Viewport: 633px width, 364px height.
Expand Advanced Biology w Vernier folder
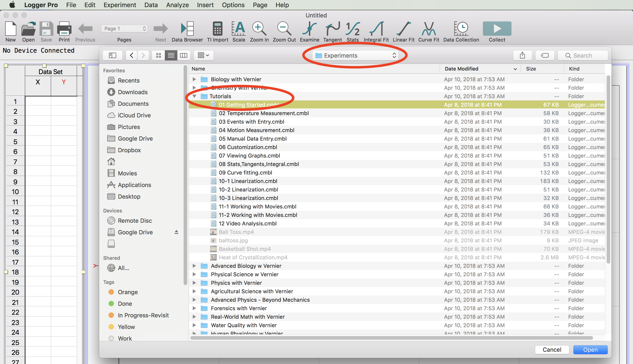pos(194,266)
